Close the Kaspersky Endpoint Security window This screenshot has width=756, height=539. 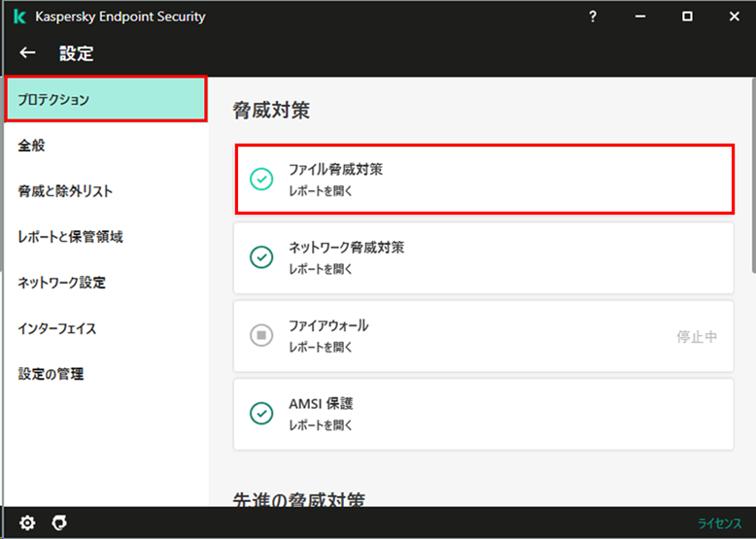point(735,17)
